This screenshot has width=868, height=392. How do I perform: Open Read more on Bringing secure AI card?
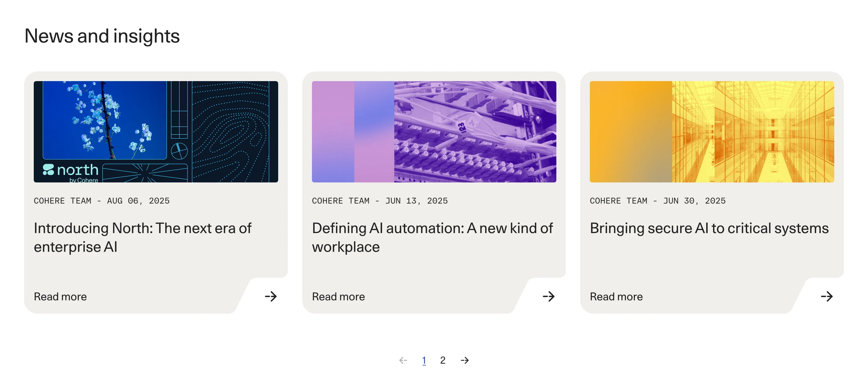point(616,297)
